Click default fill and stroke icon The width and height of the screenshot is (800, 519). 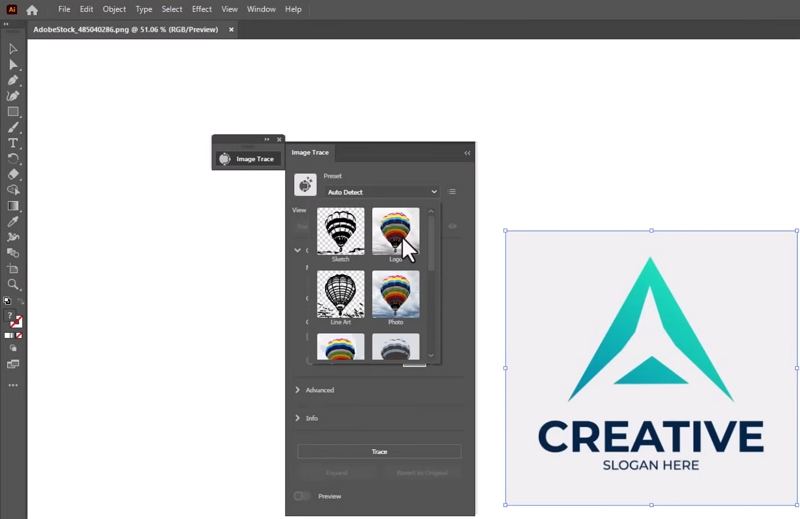point(7,301)
